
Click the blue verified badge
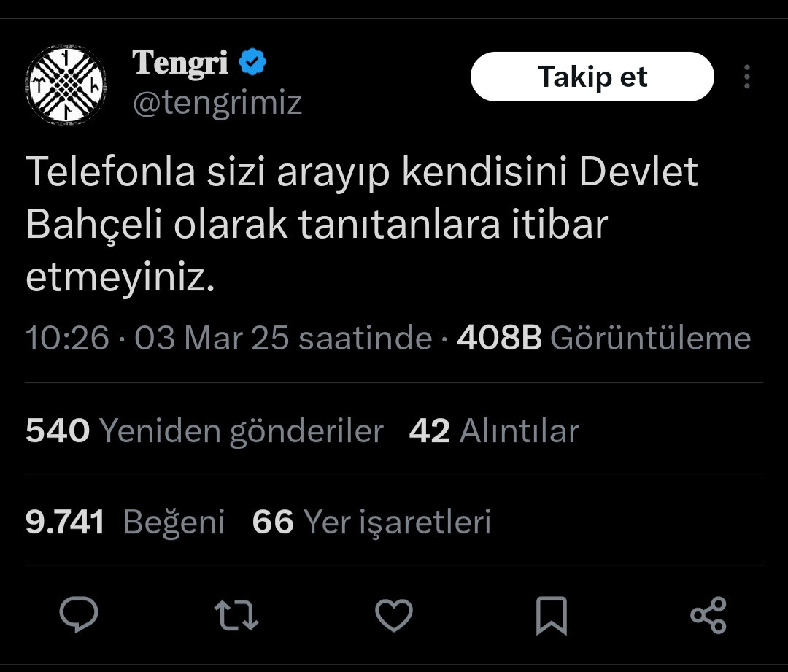[x=252, y=63]
